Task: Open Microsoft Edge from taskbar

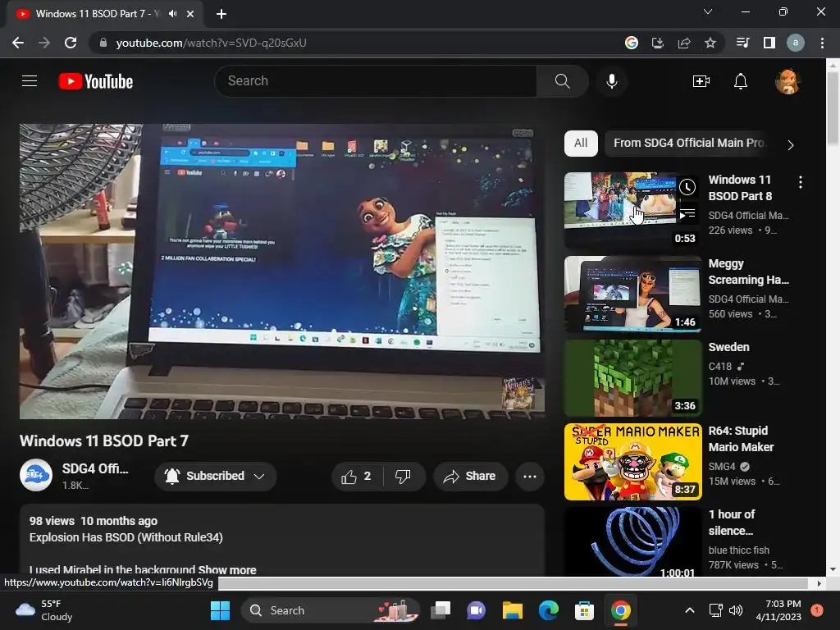Action: [548, 610]
